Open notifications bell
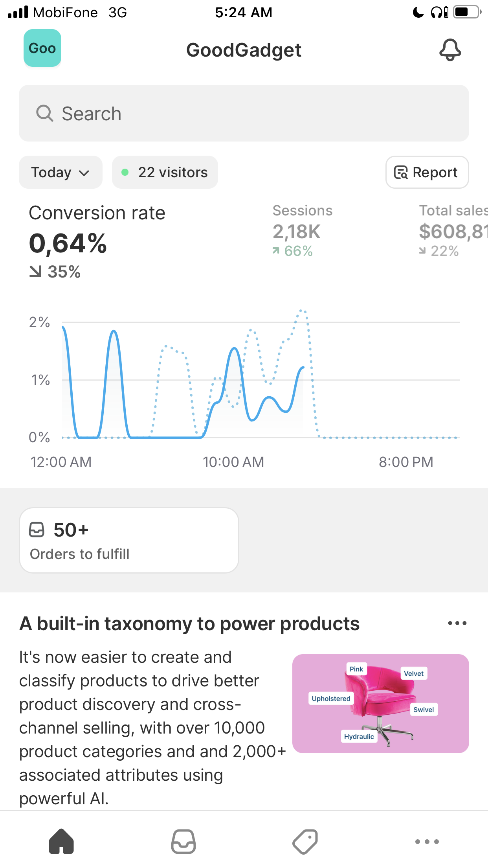Screen dimensions: 488x868 click(x=450, y=50)
